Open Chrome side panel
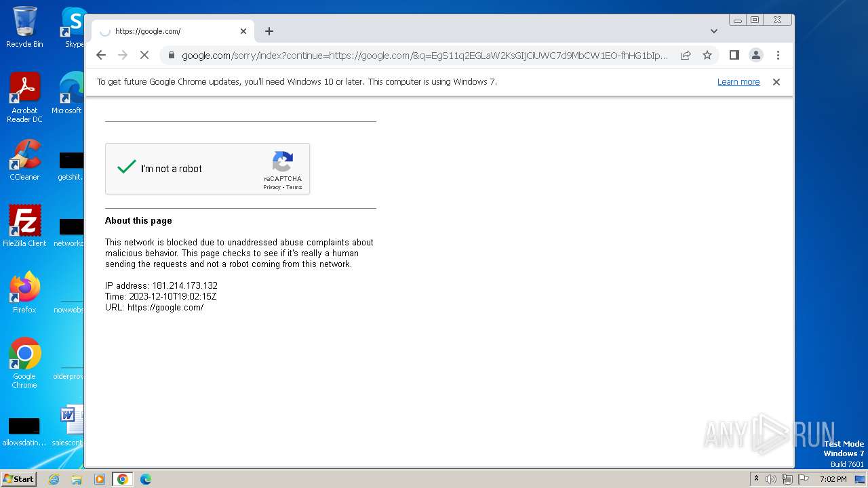Viewport: 868px width, 488px height. point(734,55)
